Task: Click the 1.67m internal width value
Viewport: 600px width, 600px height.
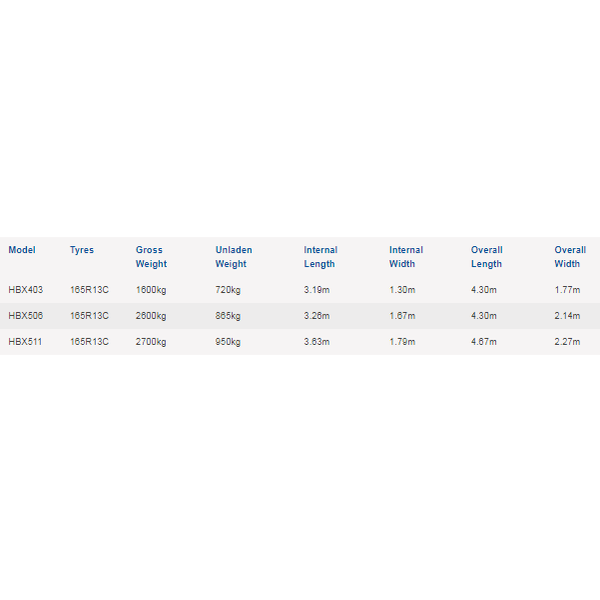Action: pyautogui.click(x=402, y=316)
